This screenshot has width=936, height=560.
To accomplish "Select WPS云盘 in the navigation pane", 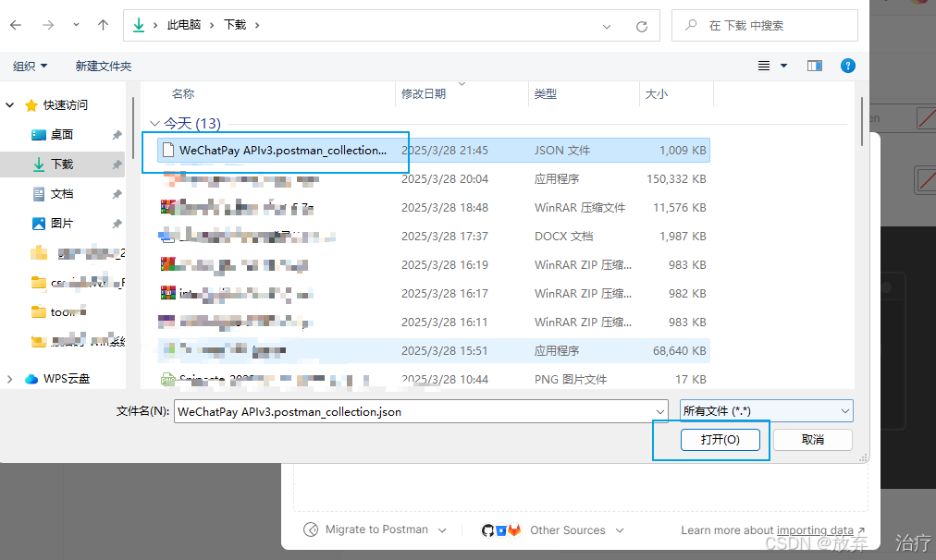I will tap(67, 379).
